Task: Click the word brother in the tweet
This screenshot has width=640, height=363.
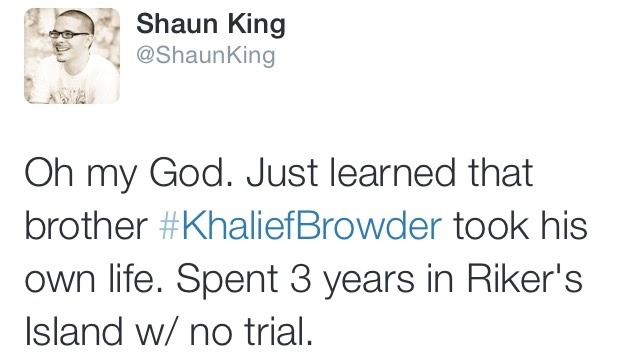Action: (86, 226)
